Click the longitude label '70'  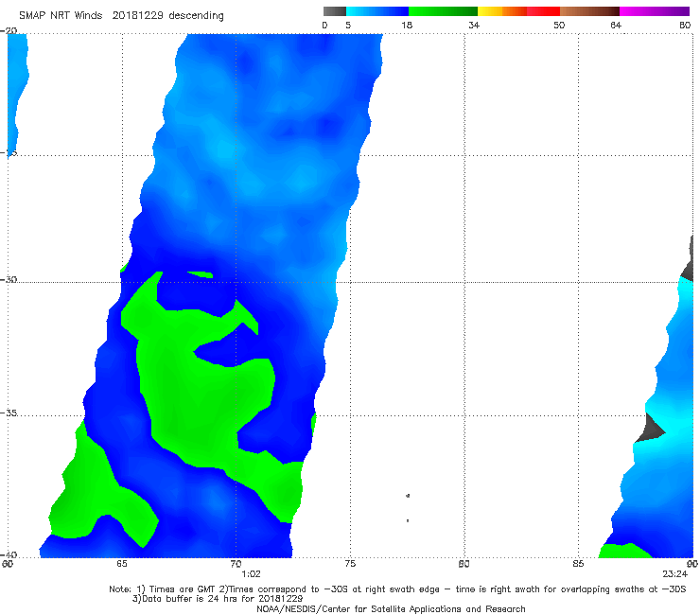click(x=236, y=564)
